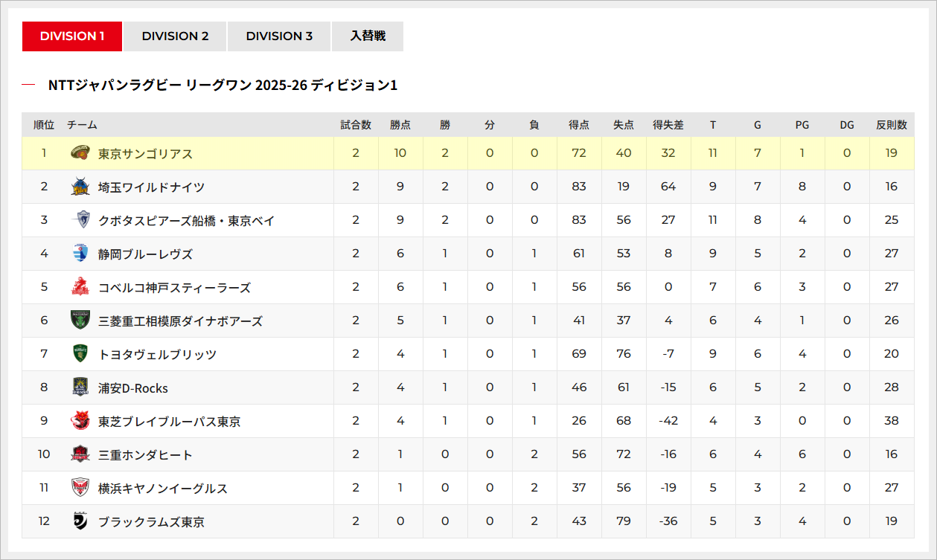Open the 東京サンゴリアス team name link
Screen dimensions: 937x560
[x=145, y=154]
